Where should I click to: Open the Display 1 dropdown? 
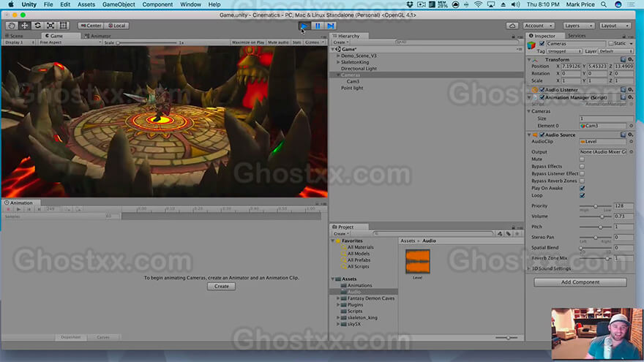(19, 42)
